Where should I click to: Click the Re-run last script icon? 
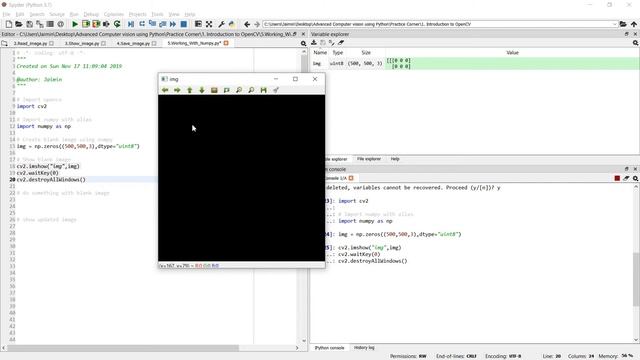117,24
